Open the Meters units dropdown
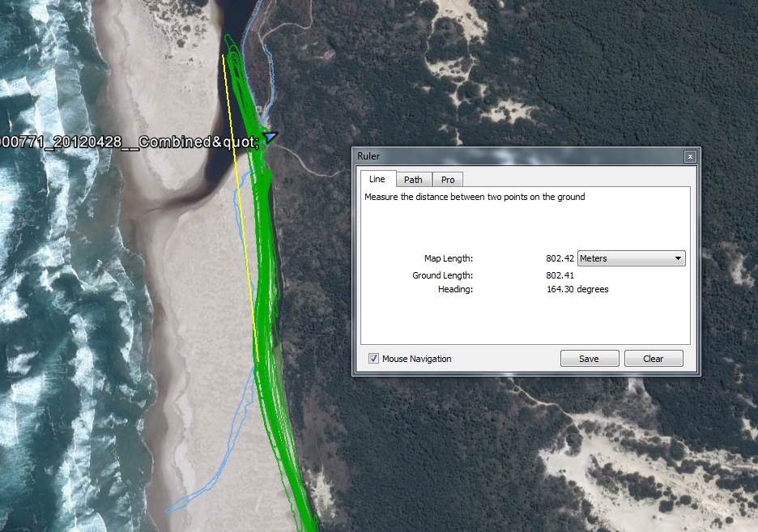This screenshot has width=758, height=532. click(632, 258)
